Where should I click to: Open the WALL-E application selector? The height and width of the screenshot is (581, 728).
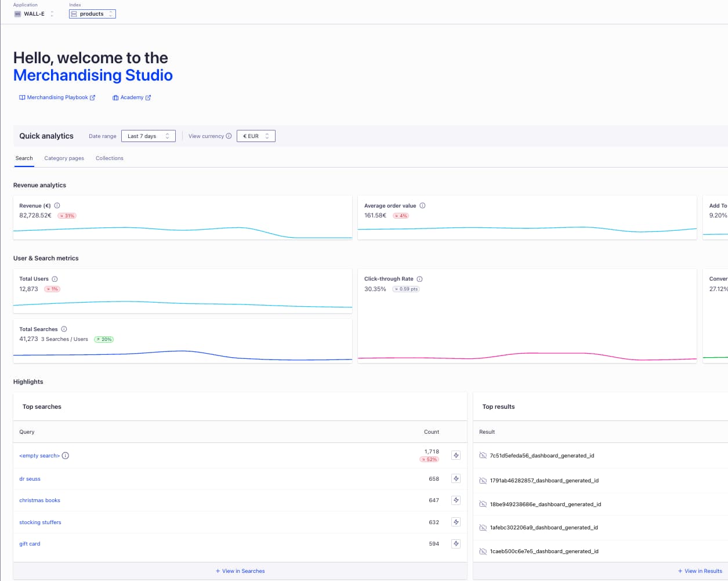pos(34,14)
